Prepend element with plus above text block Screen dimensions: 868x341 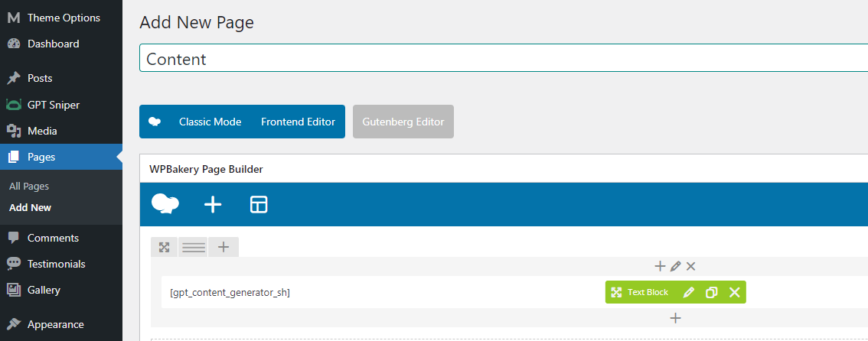point(659,266)
